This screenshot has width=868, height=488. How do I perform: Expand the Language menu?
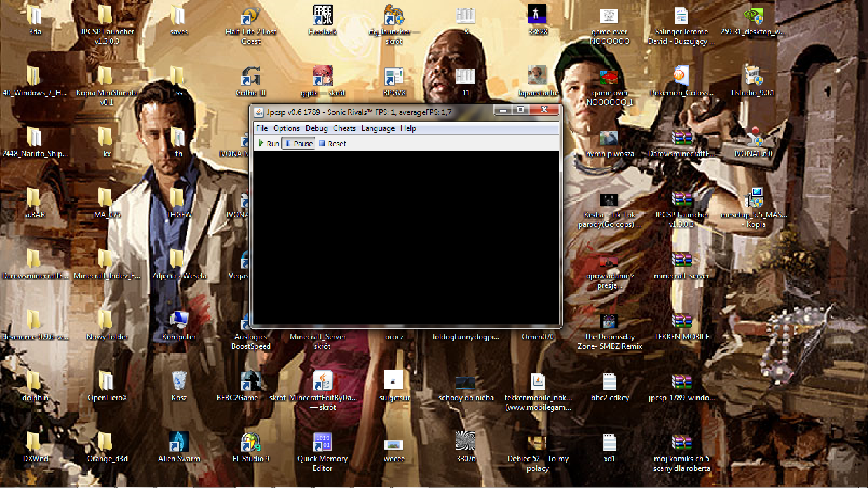point(378,128)
